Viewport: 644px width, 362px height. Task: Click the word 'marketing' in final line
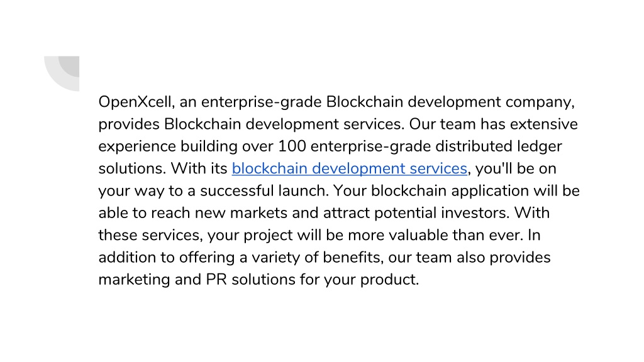[134, 280]
